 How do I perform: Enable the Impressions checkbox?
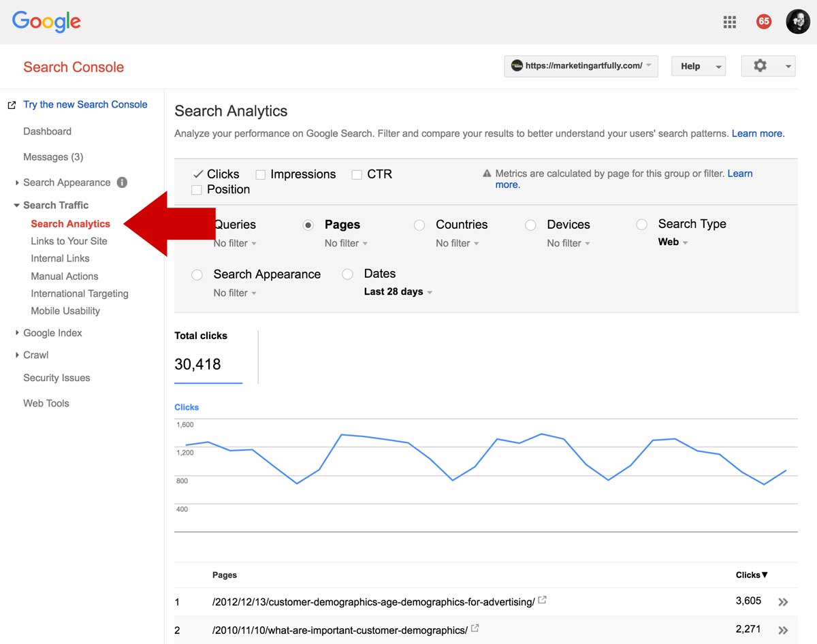click(x=260, y=174)
